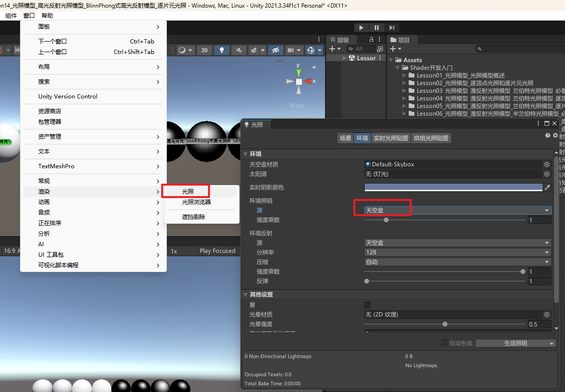Viewport: 565px width, 392px height.
Task: Click the 实时阴影颜色 color swatch
Action: (453, 187)
